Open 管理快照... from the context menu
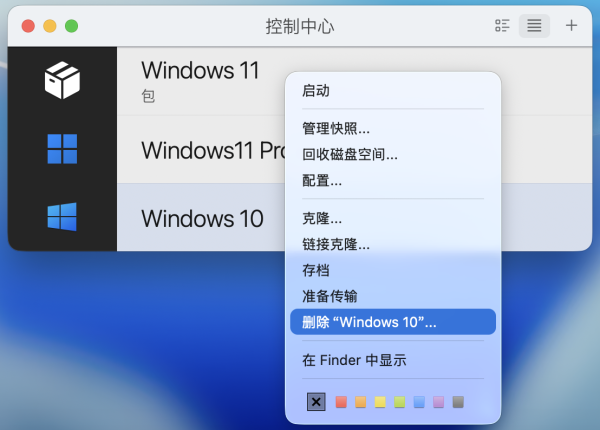The width and height of the screenshot is (600, 430). [336, 128]
